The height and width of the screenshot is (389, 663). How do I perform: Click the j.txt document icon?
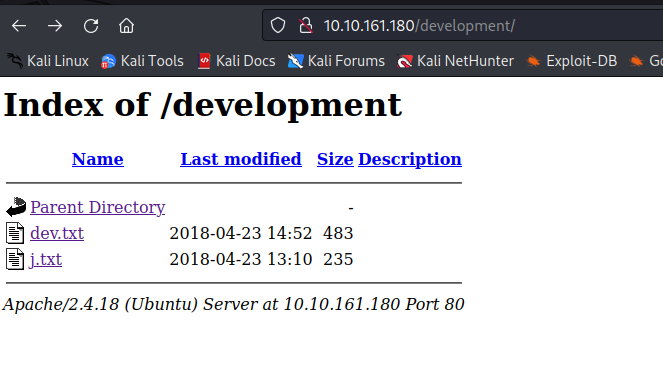(15, 259)
